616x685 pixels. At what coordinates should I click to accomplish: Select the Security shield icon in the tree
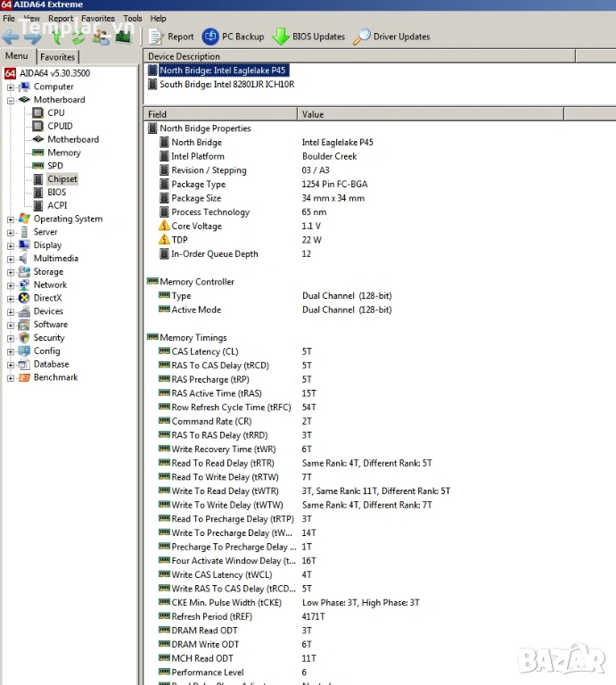tap(24, 338)
